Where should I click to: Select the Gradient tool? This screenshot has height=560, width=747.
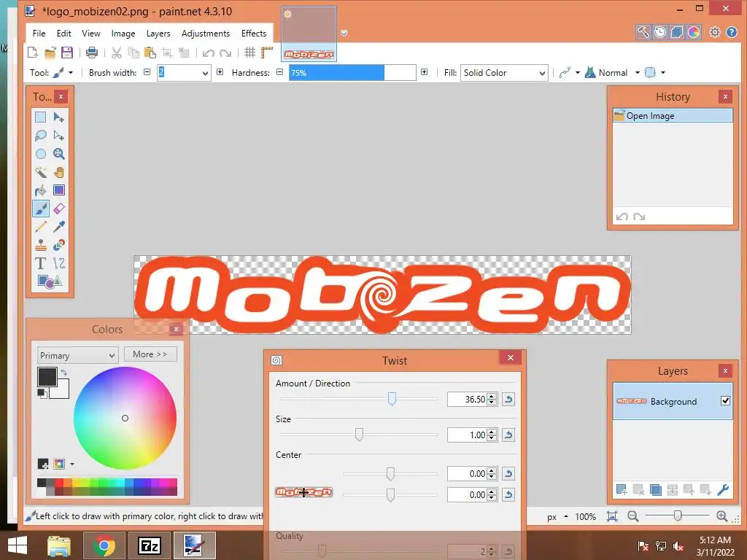coord(58,190)
